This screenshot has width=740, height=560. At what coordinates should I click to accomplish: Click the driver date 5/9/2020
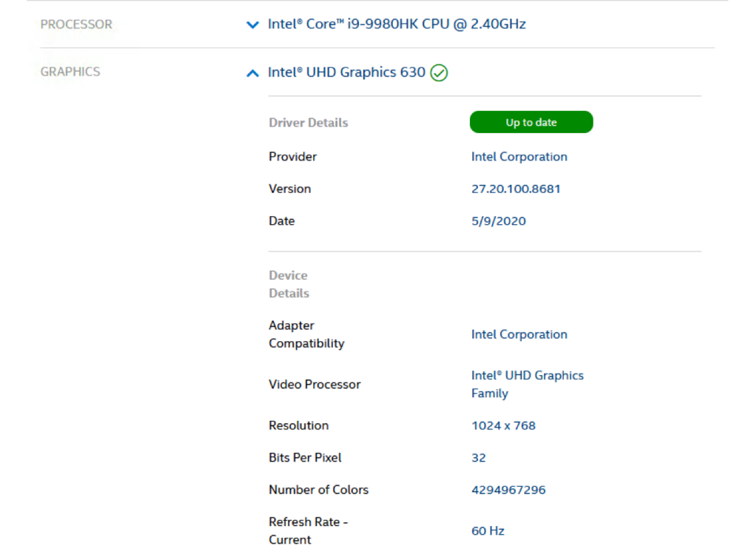point(498,221)
